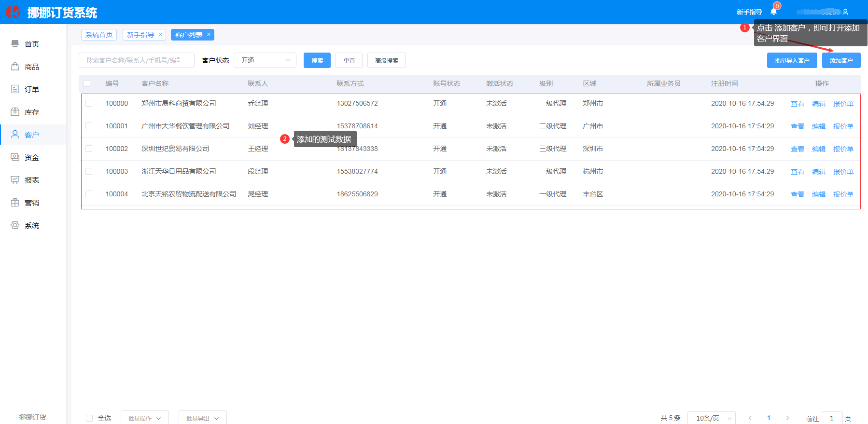Open the 批量操作 dropdown
The image size is (868, 424).
tap(144, 418)
